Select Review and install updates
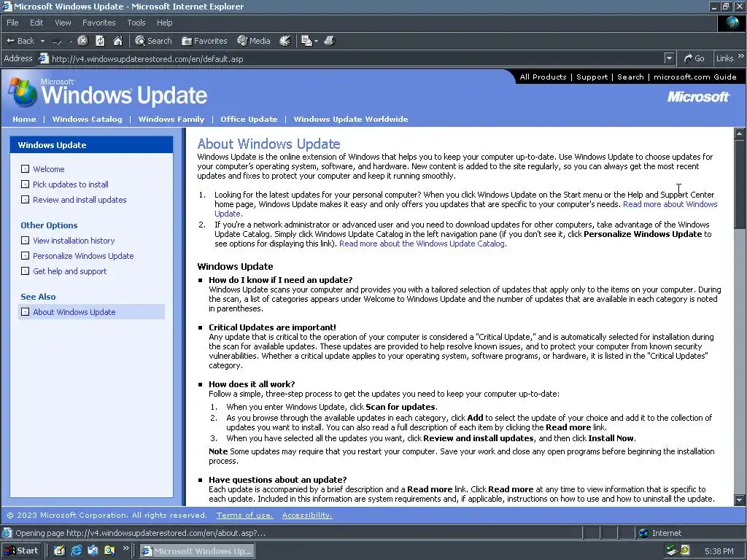The width and height of the screenshot is (747, 560). pos(80,200)
